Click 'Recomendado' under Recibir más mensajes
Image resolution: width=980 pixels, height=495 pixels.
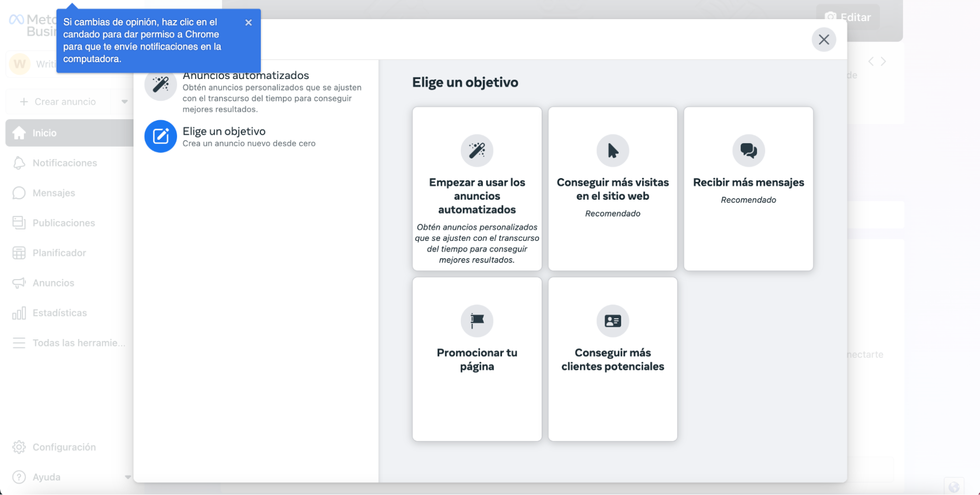coord(749,200)
